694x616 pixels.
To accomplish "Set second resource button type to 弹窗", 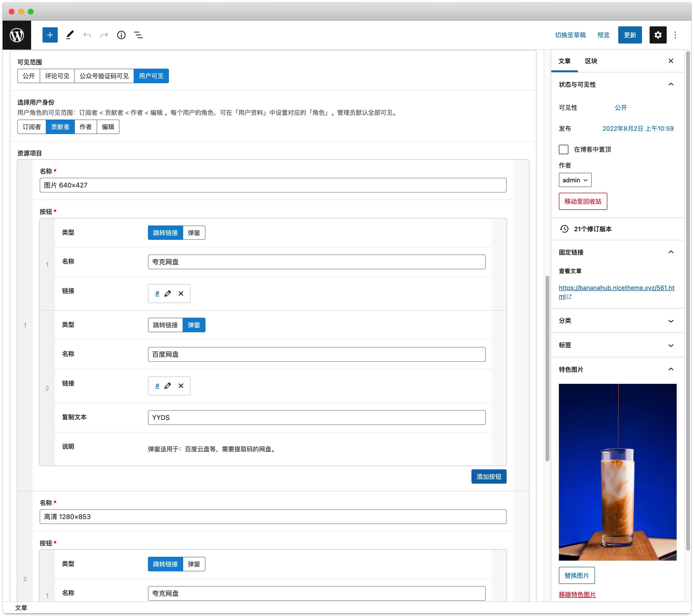I will (194, 564).
